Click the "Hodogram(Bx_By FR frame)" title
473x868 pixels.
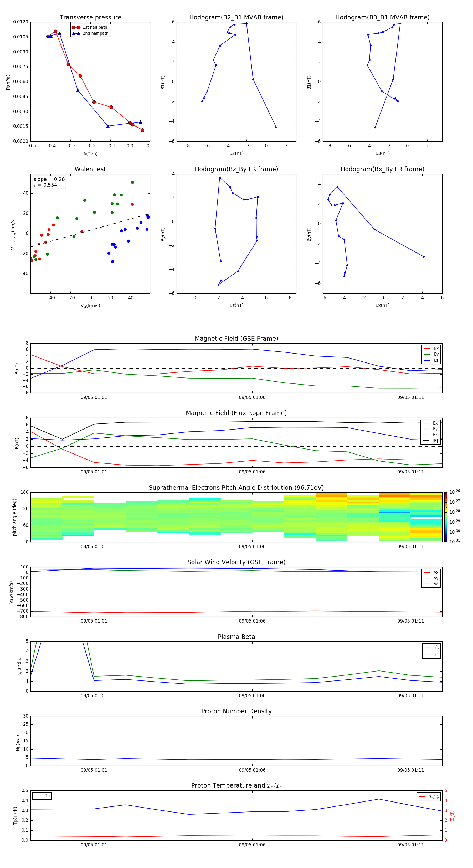(x=382, y=169)
